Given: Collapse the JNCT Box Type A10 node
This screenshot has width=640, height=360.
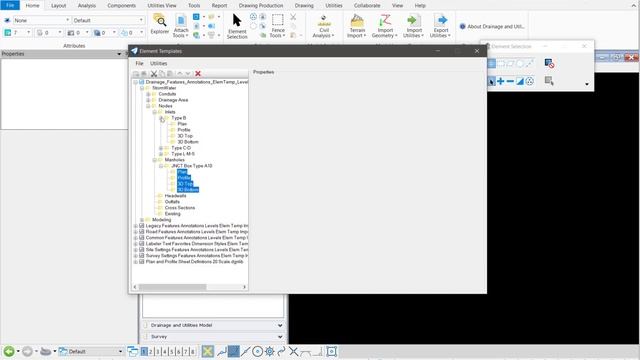Looking at the screenshot, I should [x=161, y=166].
